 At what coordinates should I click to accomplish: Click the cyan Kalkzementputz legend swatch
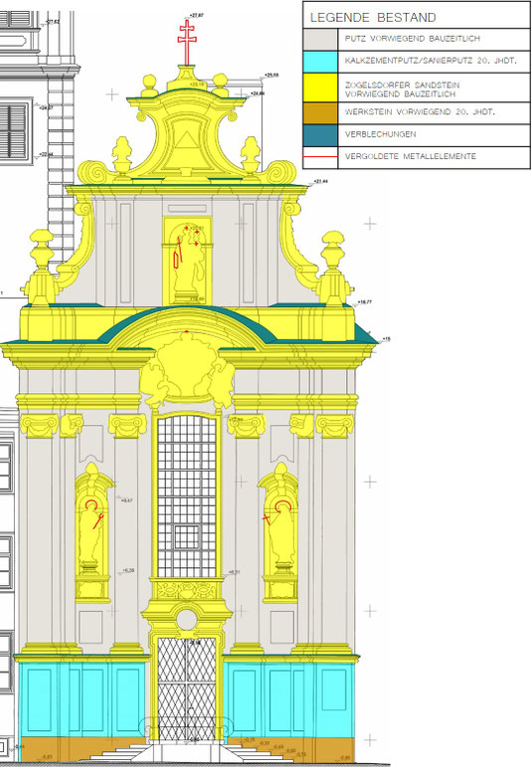click(320, 61)
